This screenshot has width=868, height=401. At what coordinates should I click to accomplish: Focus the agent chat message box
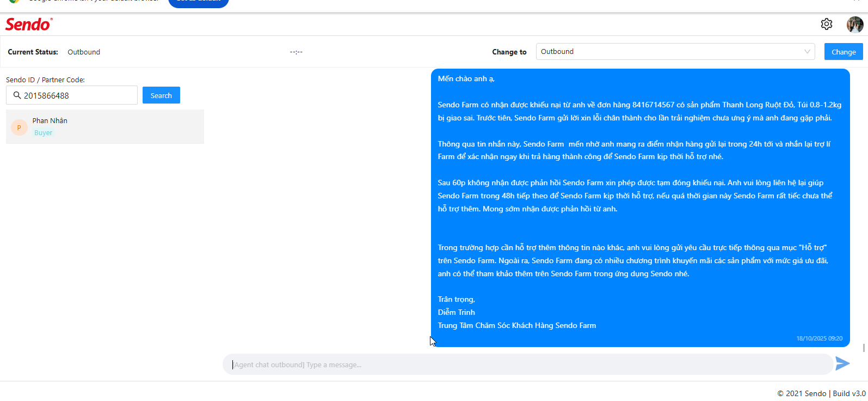[528, 364]
